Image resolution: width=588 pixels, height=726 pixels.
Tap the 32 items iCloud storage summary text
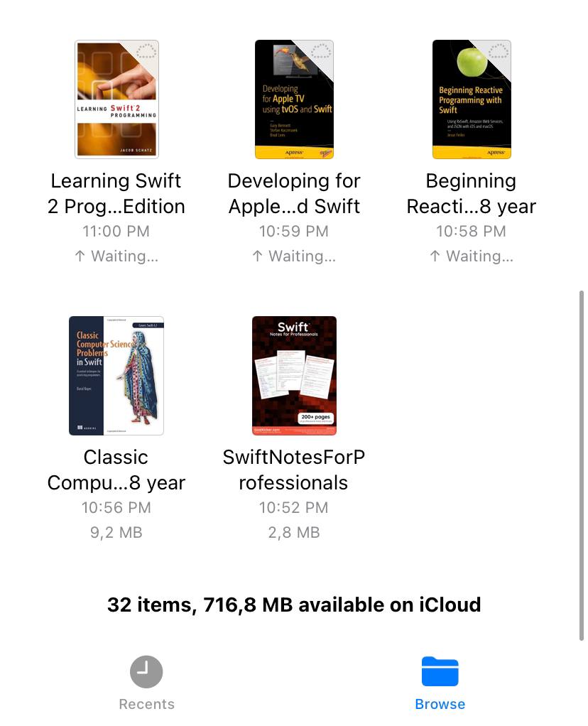tap(294, 605)
